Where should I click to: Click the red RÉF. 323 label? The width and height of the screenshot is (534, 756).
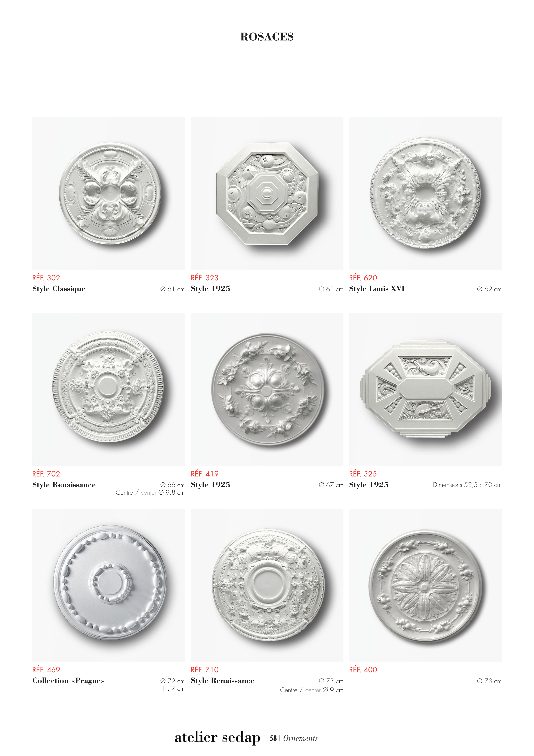point(204,278)
